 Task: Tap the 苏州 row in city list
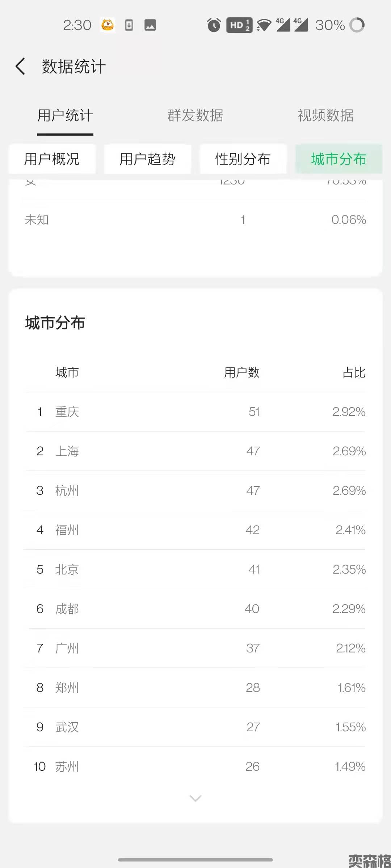(x=195, y=766)
